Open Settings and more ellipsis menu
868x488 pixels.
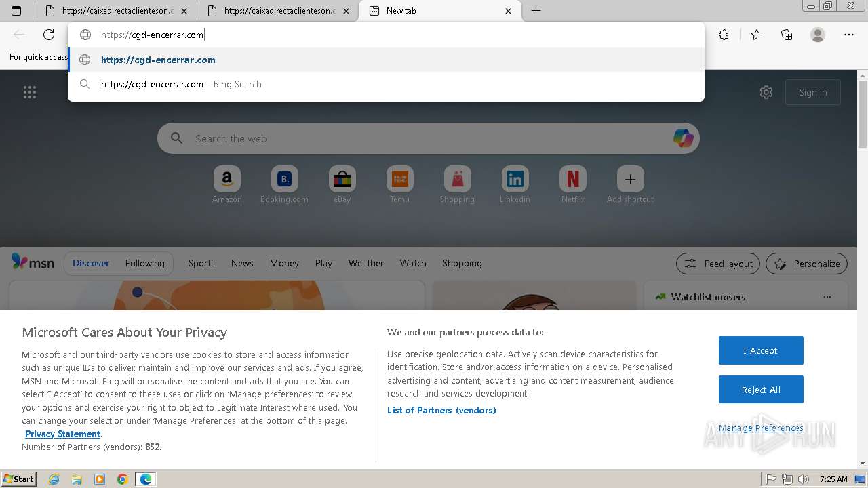point(849,35)
